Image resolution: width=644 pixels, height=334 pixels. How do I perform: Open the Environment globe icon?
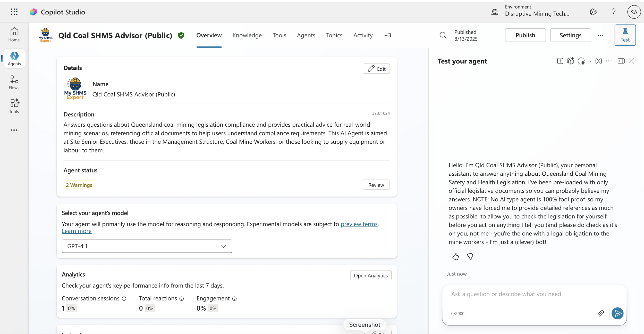point(495,12)
